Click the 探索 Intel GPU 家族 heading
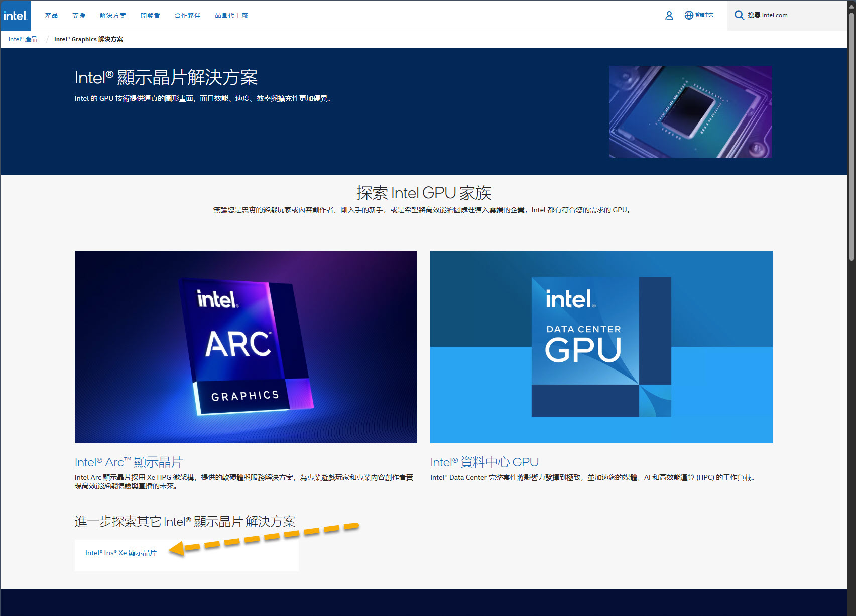856x616 pixels. click(x=424, y=193)
